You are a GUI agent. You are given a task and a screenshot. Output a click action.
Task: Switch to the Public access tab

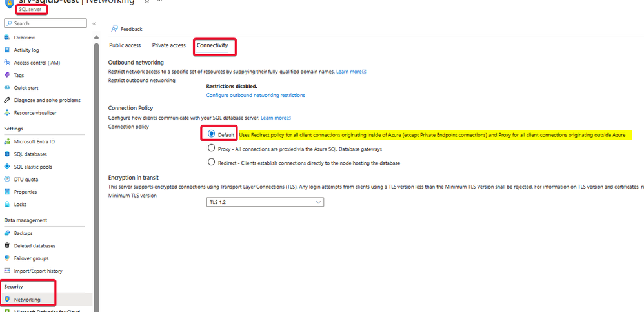[125, 45]
